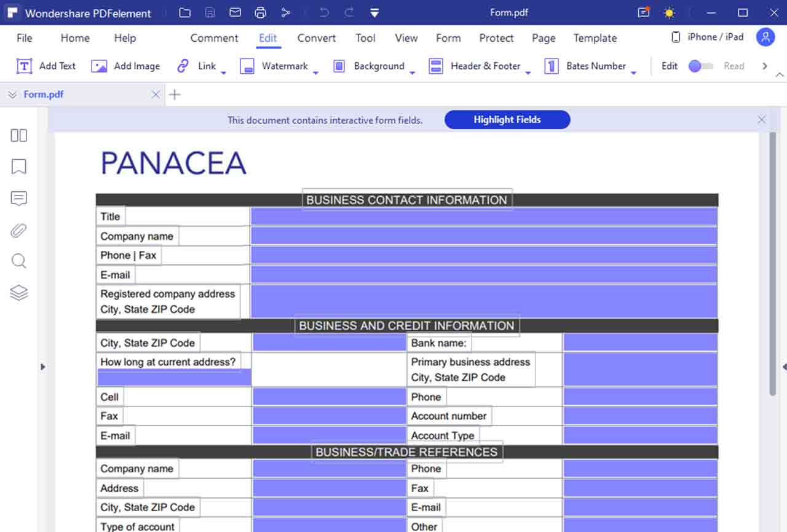
Task: Open the comments panel icon
Action: pyautogui.click(x=19, y=198)
